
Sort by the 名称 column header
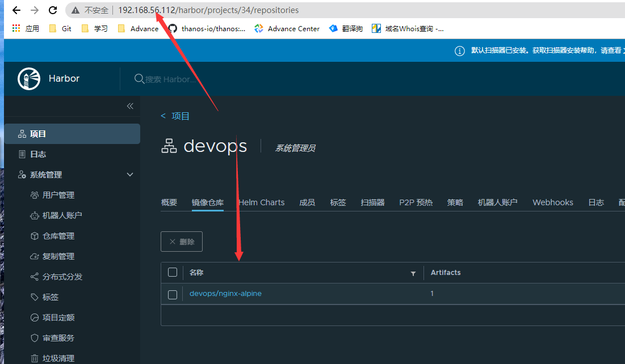click(196, 272)
